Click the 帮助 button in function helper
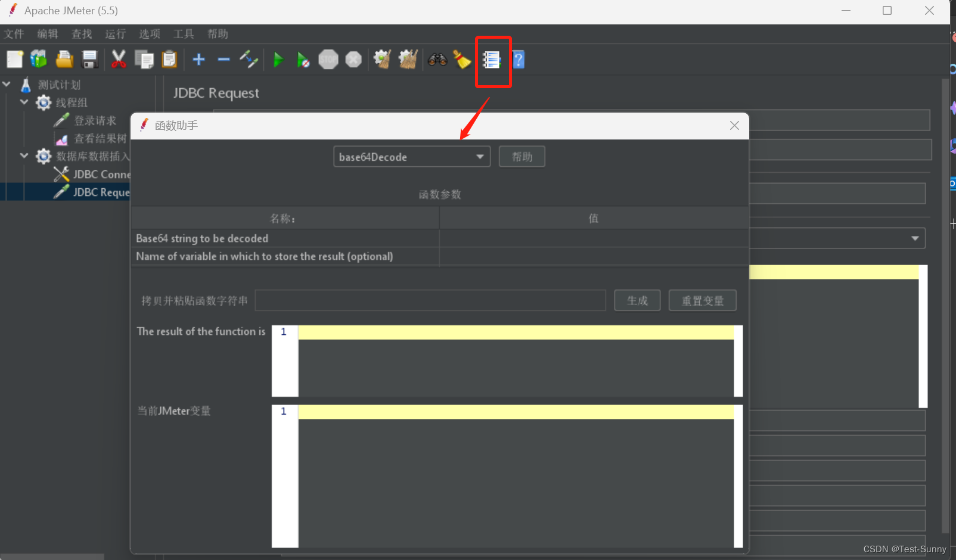The width and height of the screenshot is (956, 560). 522,157
